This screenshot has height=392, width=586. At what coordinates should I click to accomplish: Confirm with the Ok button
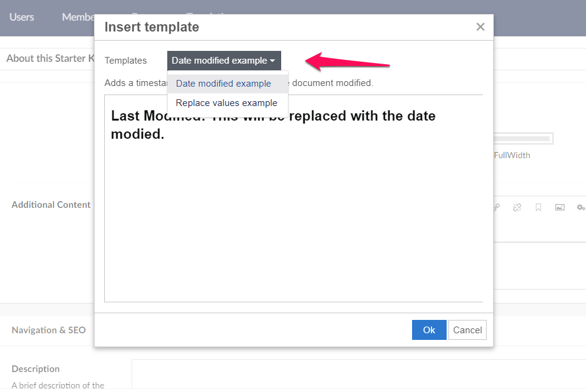click(x=429, y=330)
